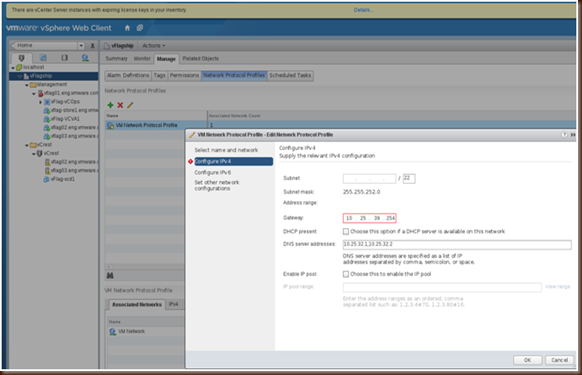Switch to the Monitor tab
The image size is (582, 375).
[142, 59]
